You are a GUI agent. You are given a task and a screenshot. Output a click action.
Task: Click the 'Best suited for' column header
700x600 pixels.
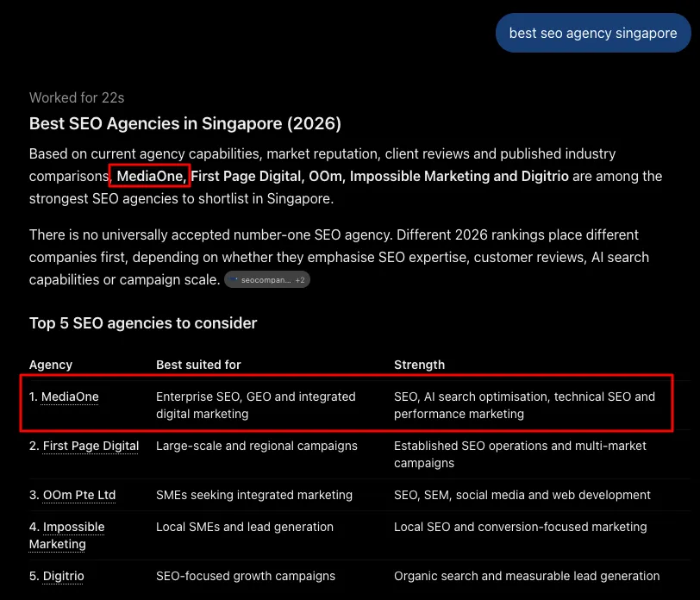pyautogui.click(x=198, y=365)
